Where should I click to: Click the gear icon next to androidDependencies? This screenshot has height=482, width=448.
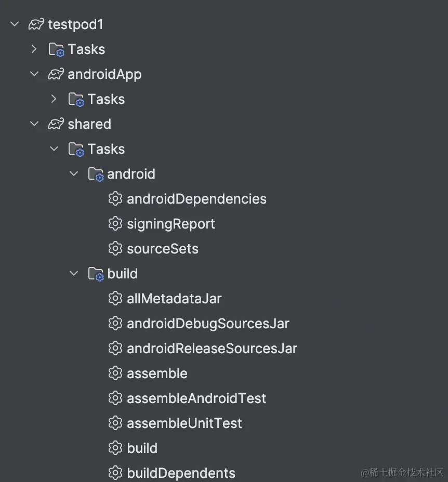coord(115,199)
